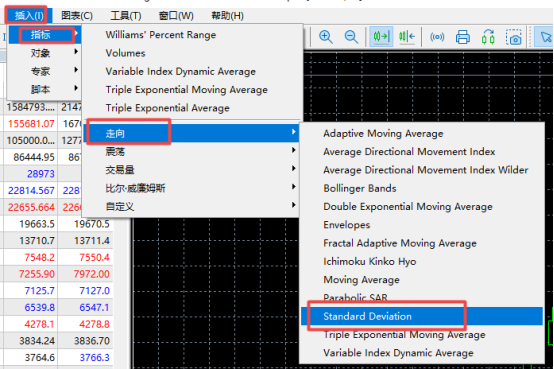The width and height of the screenshot is (554, 369).
Task: Expand the 自定义 custom submenu
Action: point(192,207)
